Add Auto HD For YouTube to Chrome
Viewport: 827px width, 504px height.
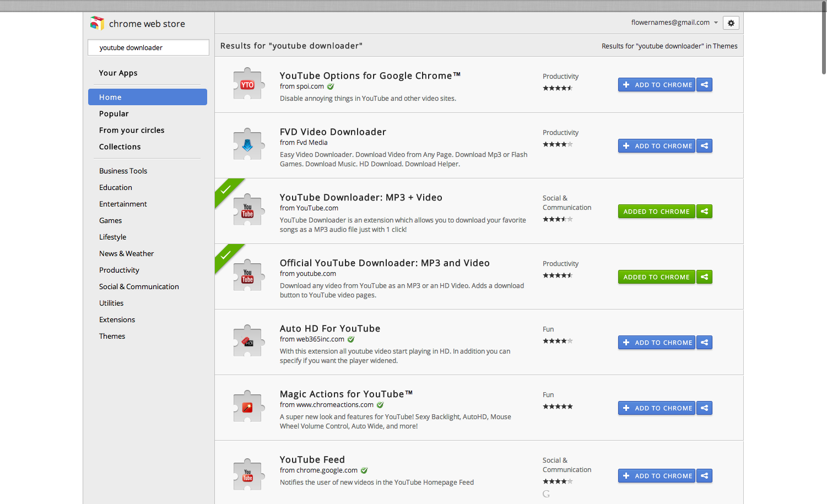pyautogui.click(x=657, y=343)
